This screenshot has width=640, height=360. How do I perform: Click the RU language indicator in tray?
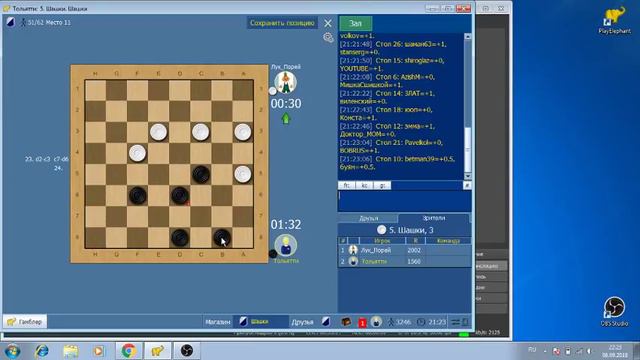point(531,349)
